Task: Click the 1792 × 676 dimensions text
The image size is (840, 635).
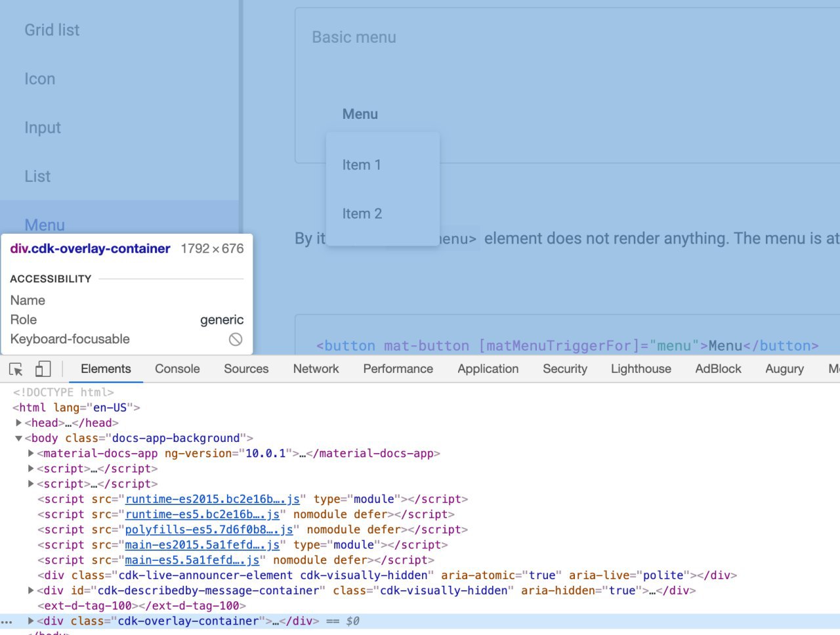Action: 212,249
